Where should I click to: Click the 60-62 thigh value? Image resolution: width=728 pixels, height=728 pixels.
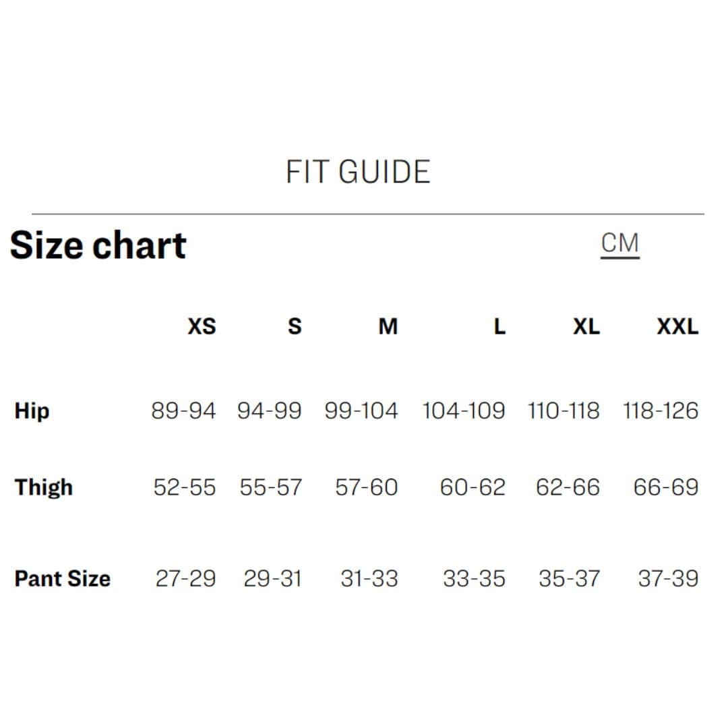tap(473, 487)
